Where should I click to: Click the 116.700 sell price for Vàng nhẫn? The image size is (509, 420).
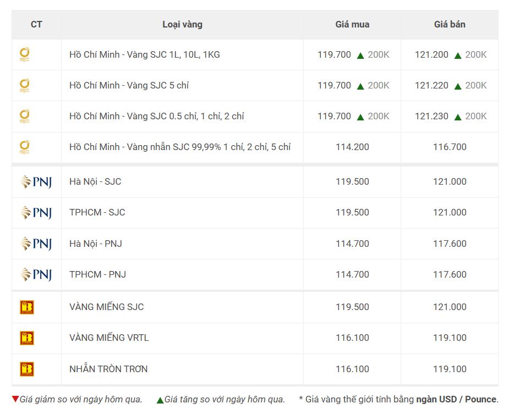(450, 147)
